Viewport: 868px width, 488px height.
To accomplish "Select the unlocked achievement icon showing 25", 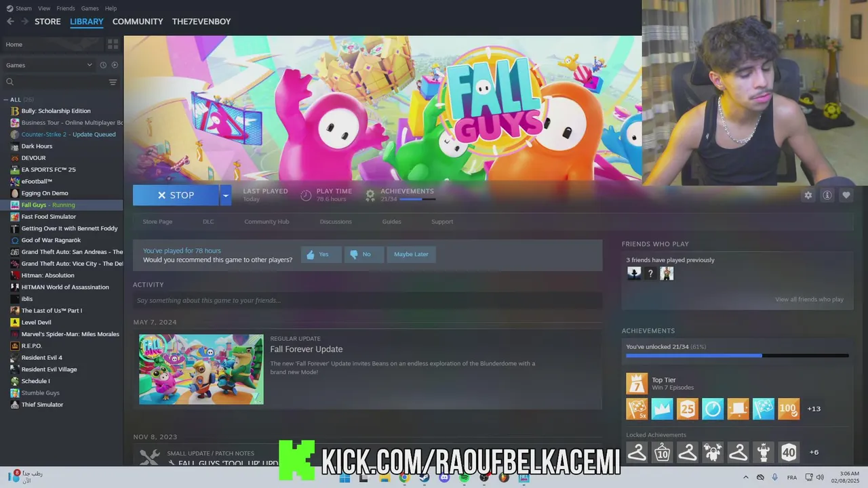I will click(687, 409).
